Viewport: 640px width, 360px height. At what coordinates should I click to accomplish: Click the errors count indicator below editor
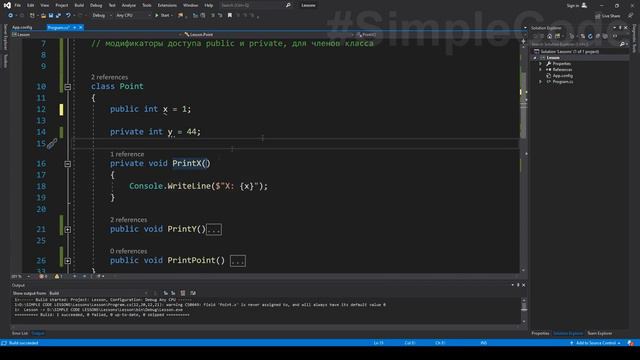[x=43, y=276]
